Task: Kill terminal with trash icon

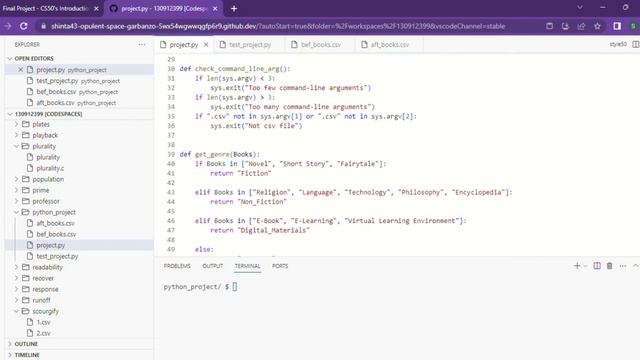Action: pos(609,266)
